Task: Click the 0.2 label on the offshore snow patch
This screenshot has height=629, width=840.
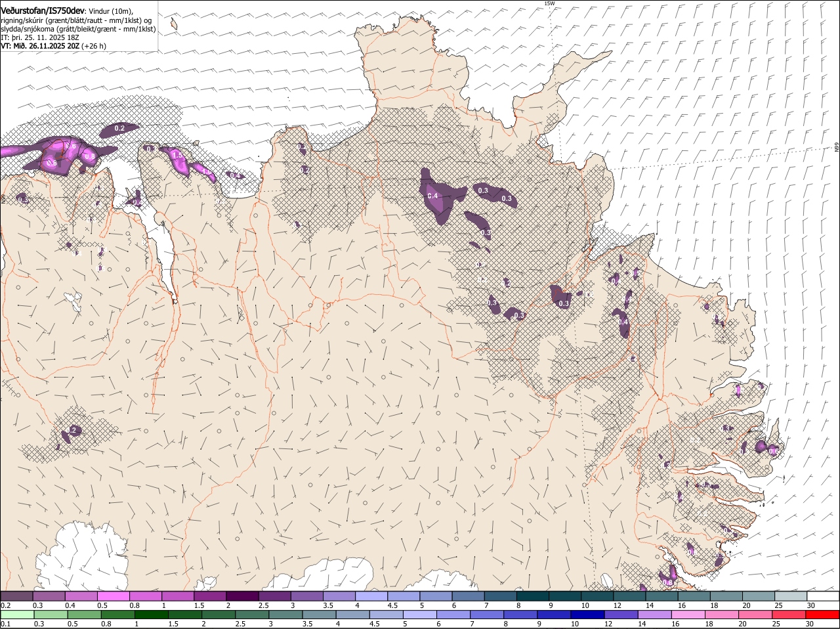Action: (x=119, y=128)
